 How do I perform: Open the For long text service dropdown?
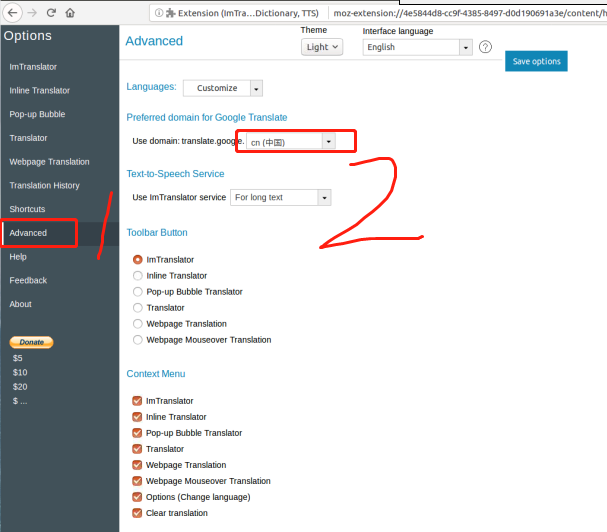click(281, 197)
